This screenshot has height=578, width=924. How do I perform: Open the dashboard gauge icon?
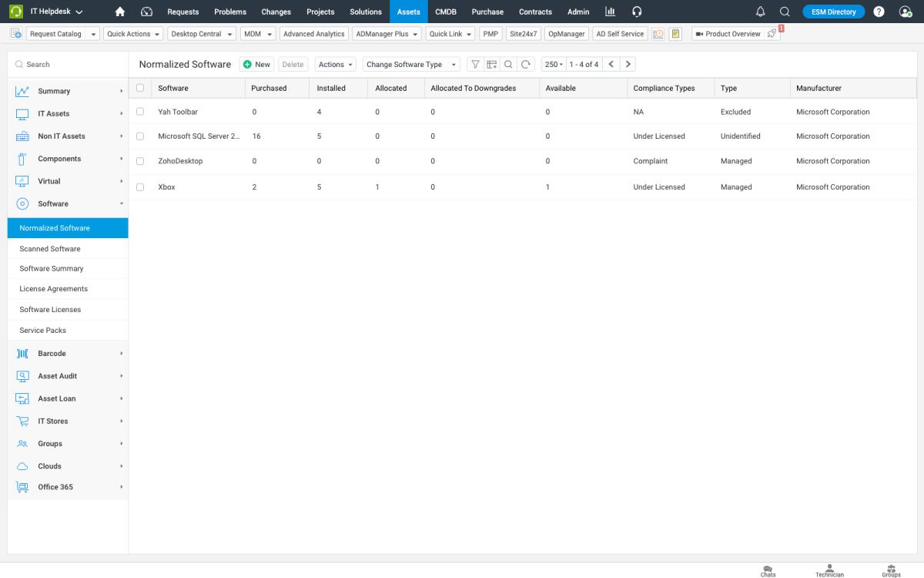click(147, 12)
